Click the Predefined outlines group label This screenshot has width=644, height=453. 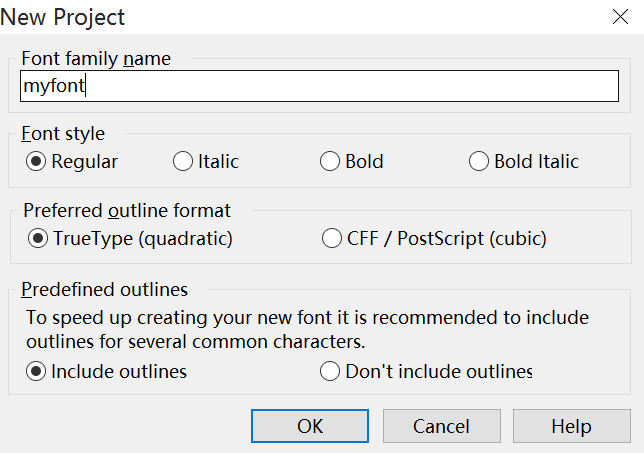(104, 290)
